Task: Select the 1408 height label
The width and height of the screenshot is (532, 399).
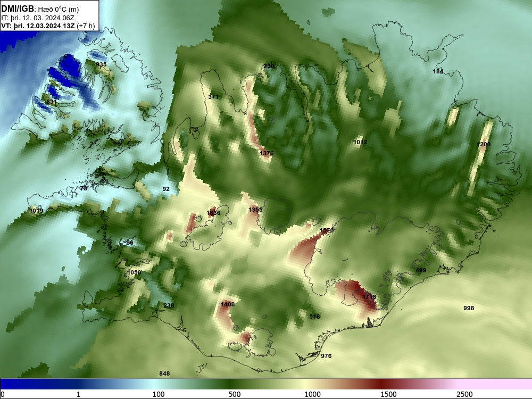Action: click(x=228, y=304)
